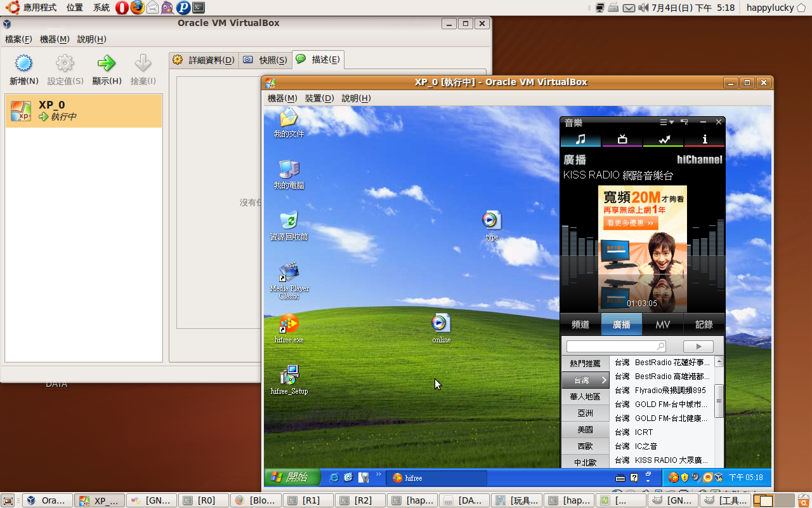Select the stock chart tab icon in hifree
Screen dimensions: 812x508
[664, 140]
